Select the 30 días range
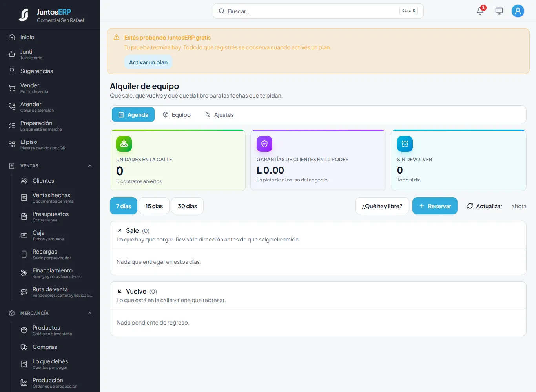Image resolution: width=536 pixels, height=392 pixels. click(188, 206)
